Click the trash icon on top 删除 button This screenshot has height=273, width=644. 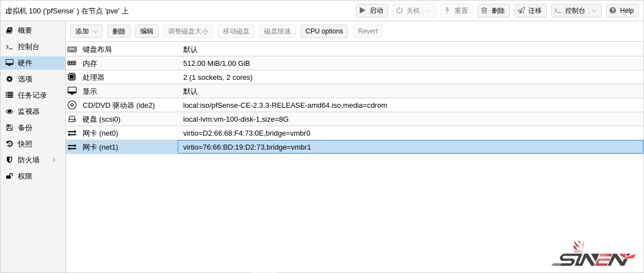484,10
